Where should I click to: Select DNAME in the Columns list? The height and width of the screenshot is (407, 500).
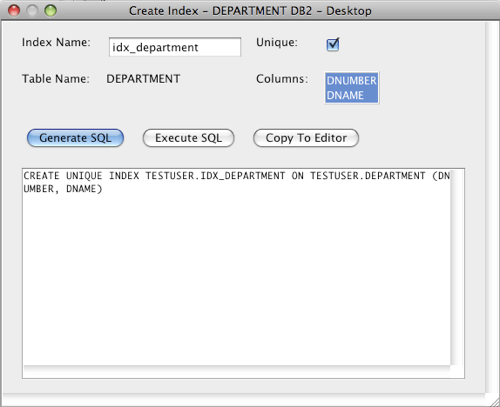coord(352,95)
